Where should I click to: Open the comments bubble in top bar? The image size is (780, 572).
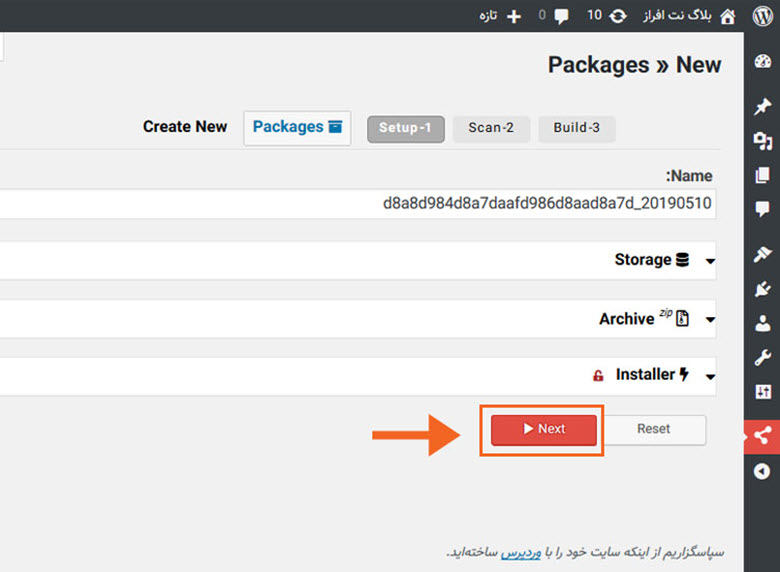(x=561, y=16)
